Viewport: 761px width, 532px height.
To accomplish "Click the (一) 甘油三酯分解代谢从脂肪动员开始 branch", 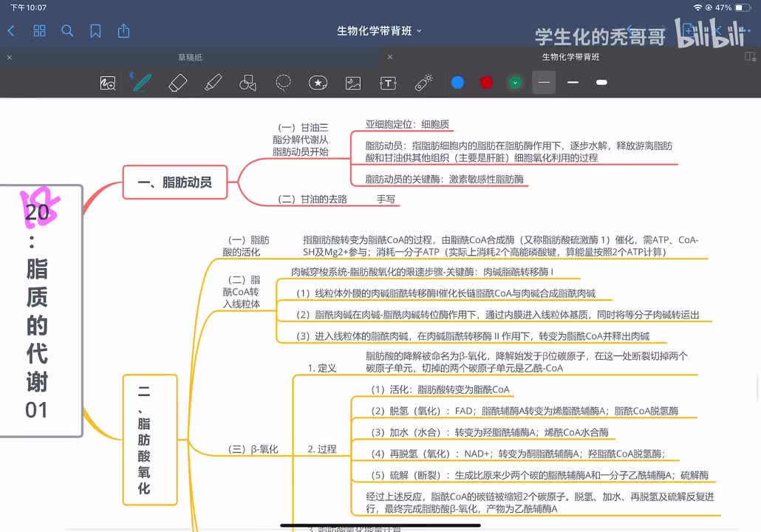I will (301, 140).
